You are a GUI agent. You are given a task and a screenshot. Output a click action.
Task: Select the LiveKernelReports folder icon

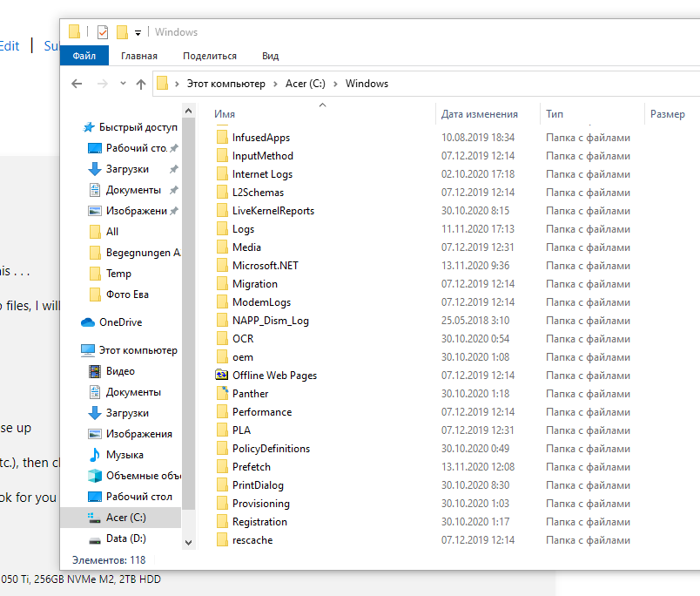click(222, 211)
